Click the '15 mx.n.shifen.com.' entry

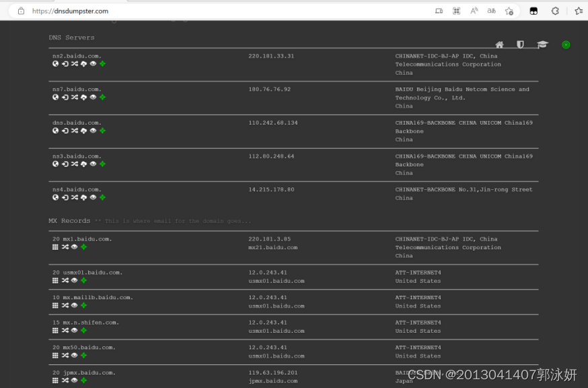85,322
